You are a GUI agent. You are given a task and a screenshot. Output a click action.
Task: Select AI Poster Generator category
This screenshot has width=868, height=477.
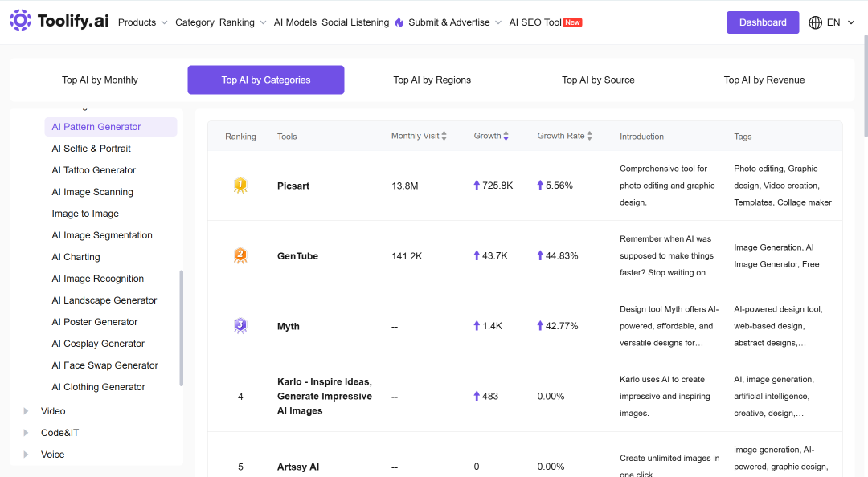95,321
